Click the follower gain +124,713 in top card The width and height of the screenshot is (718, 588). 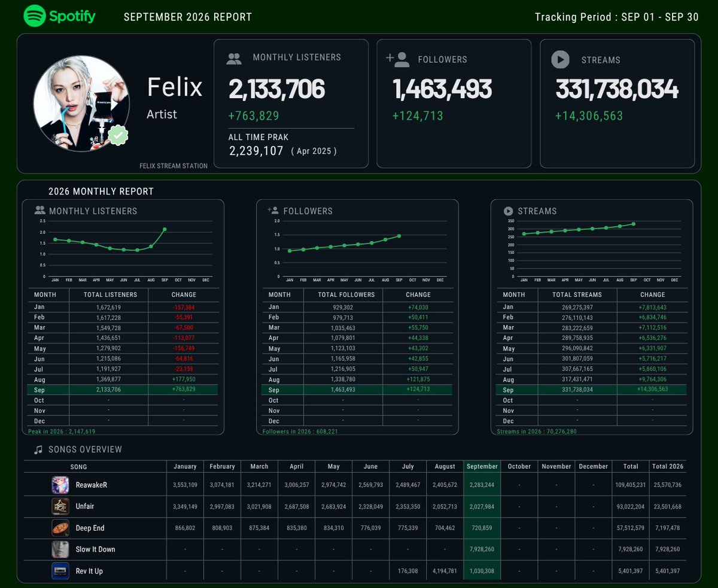point(418,115)
